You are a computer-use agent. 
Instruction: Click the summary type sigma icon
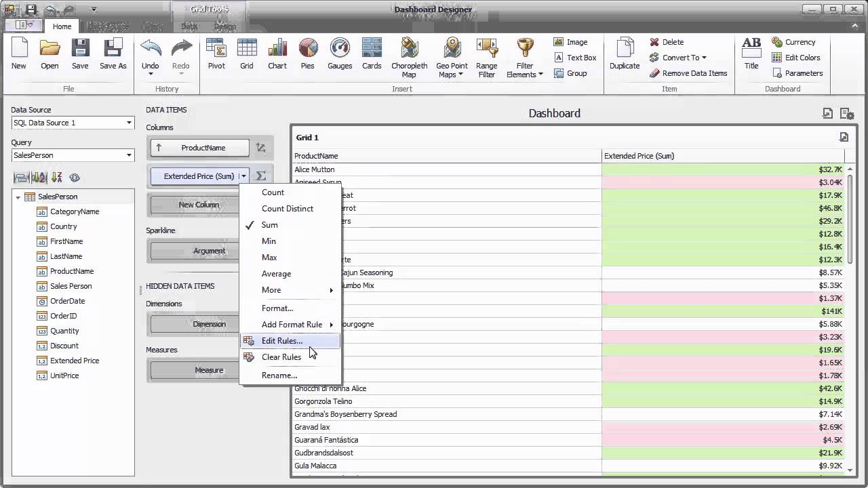coord(261,176)
